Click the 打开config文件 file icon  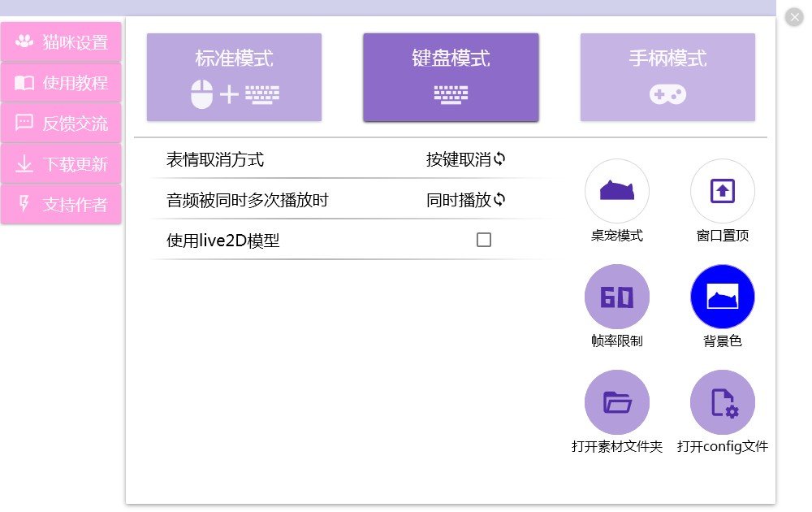(x=723, y=401)
